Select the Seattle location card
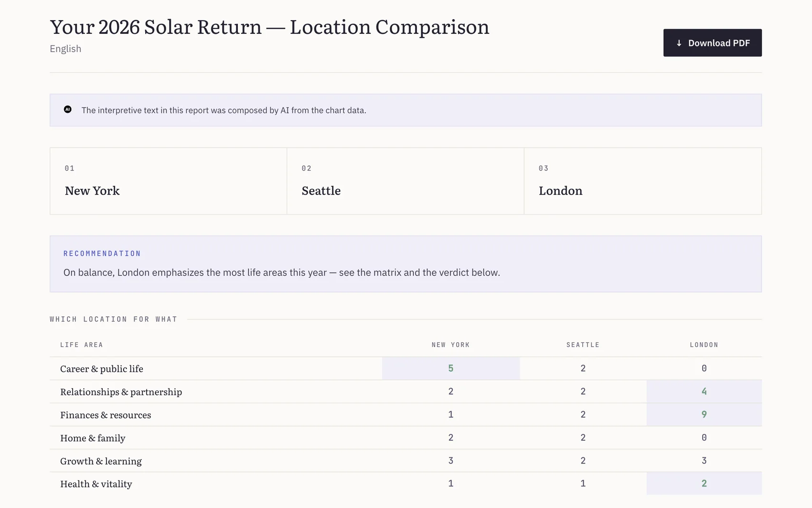Image resolution: width=812 pixels, height=508 pixels. (406, 181)
